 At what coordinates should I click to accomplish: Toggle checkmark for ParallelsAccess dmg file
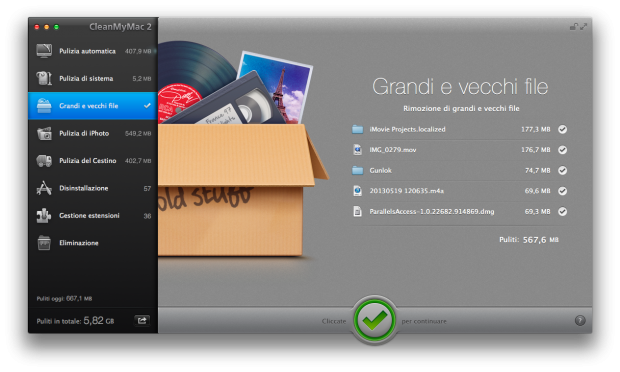[x=562, y=211]
